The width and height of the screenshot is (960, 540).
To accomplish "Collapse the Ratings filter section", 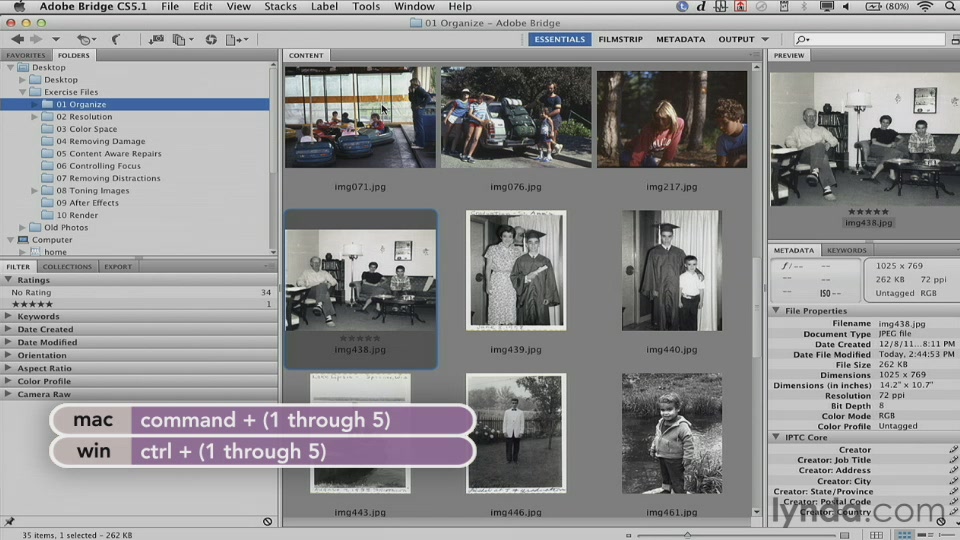I will click(9, 280).
